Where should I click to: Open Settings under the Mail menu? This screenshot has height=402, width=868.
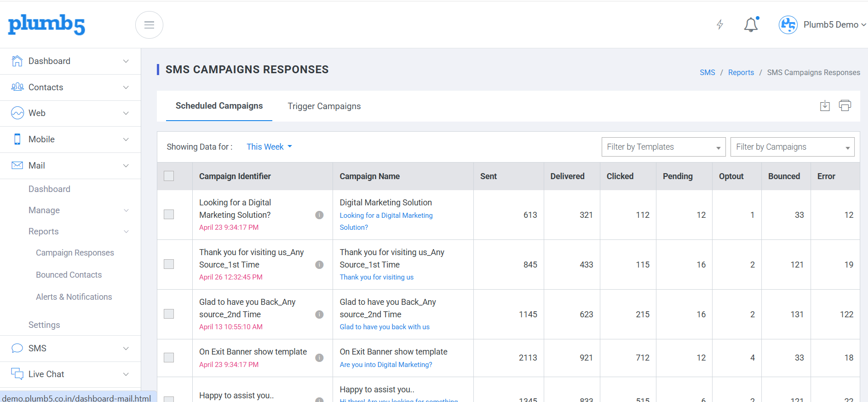(x=44, y=325)
